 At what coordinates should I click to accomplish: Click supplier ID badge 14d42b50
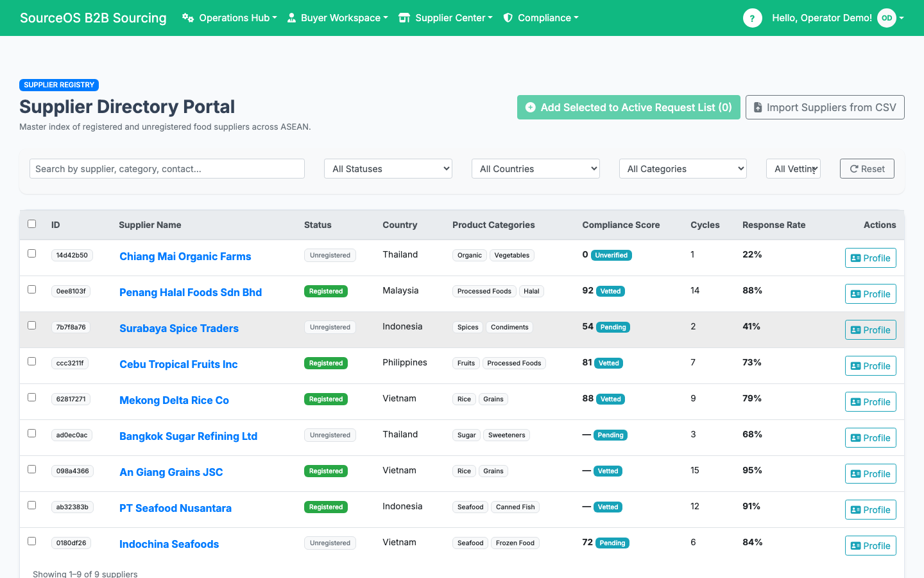[x=72, y=255]
